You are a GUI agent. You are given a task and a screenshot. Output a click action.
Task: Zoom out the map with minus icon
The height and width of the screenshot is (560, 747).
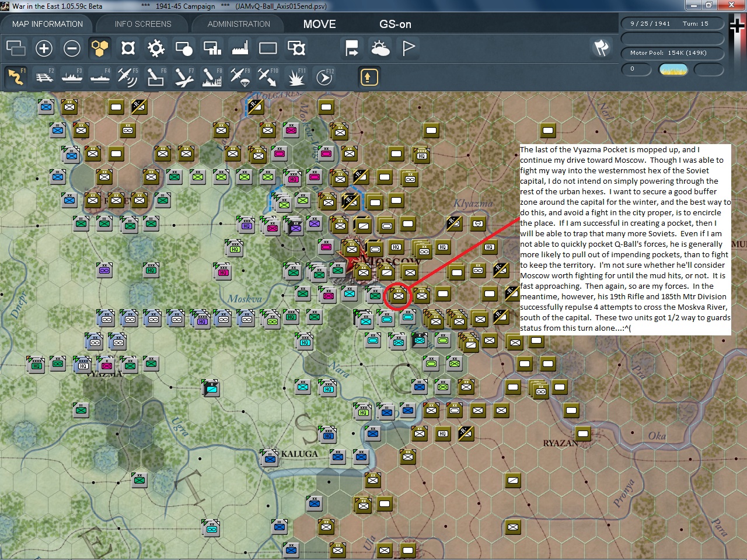[72, 48]
